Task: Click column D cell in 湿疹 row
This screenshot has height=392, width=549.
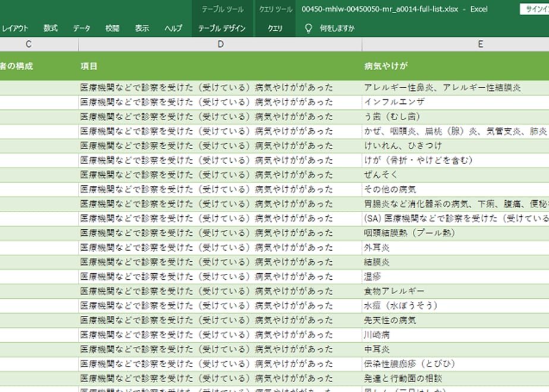Action: pyautogui.click(x=220, y=277)
